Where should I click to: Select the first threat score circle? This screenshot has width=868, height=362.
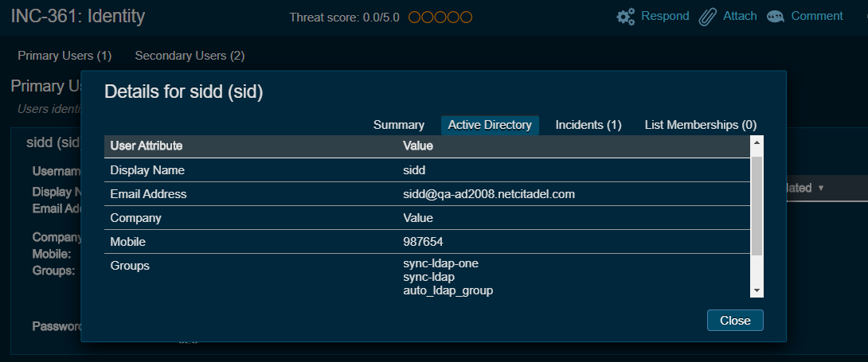[415, 17]
